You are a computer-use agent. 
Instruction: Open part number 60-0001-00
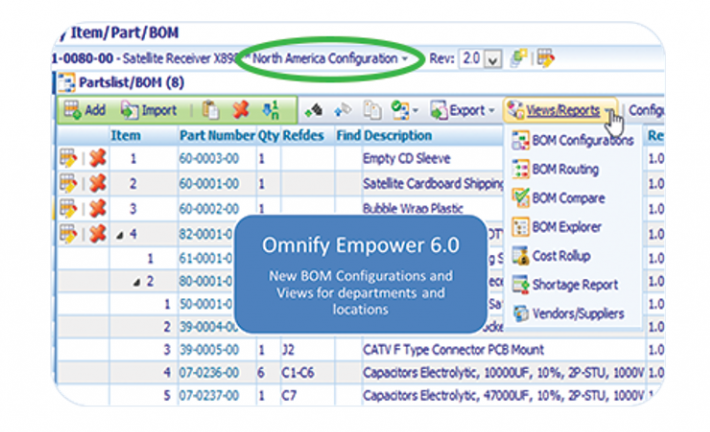pyautogui.click(x=209, y=184)
